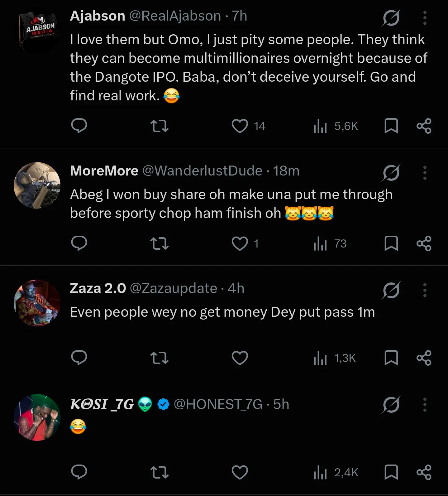The width and height of the screenshot is (448, 496).
Task: Open Grok icon on MoreMore tweet
Action: [x=391, y=173]
